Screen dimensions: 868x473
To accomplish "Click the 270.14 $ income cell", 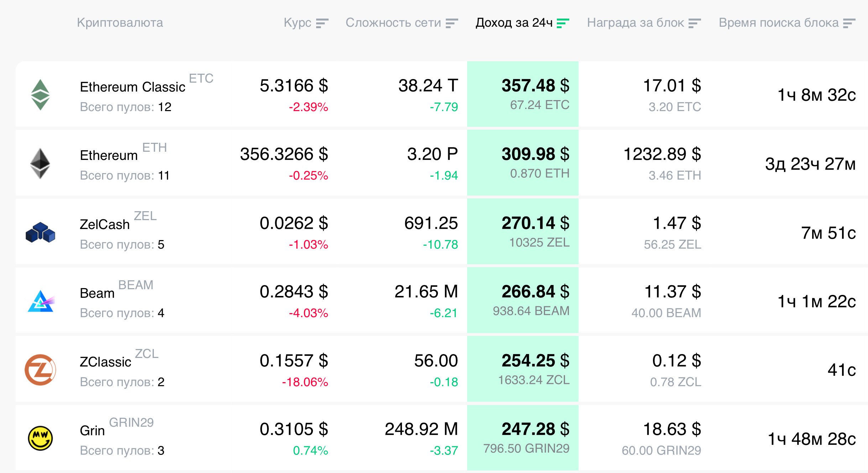I will click(523, 232).
